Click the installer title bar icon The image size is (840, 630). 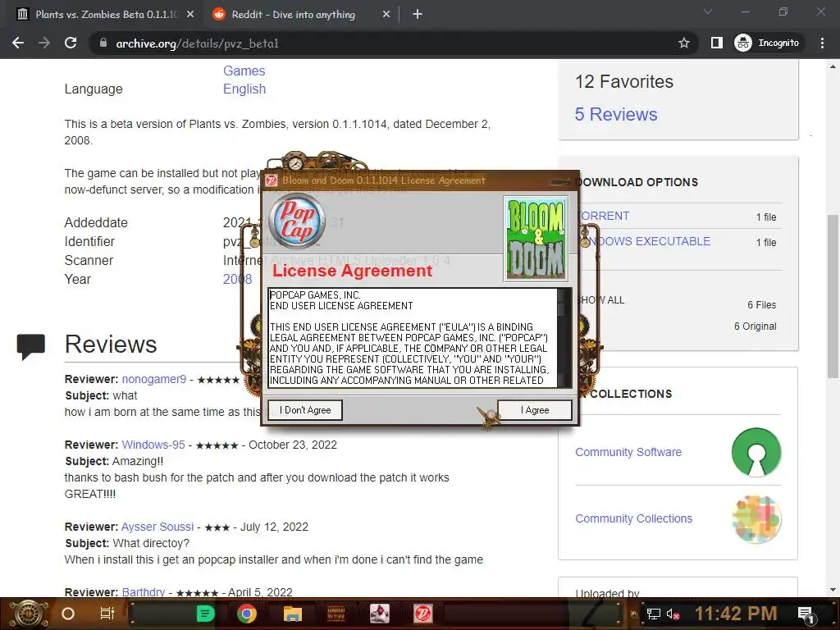(x=272, y=180)
